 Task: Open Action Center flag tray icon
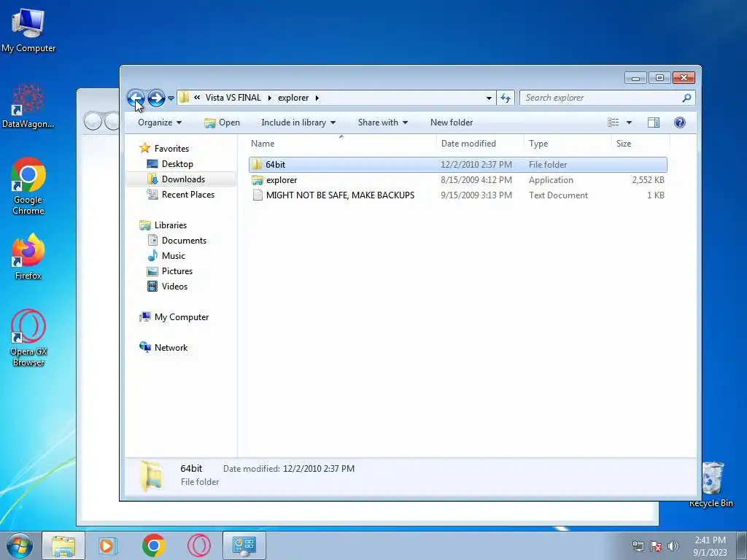(x=656, y=546)
